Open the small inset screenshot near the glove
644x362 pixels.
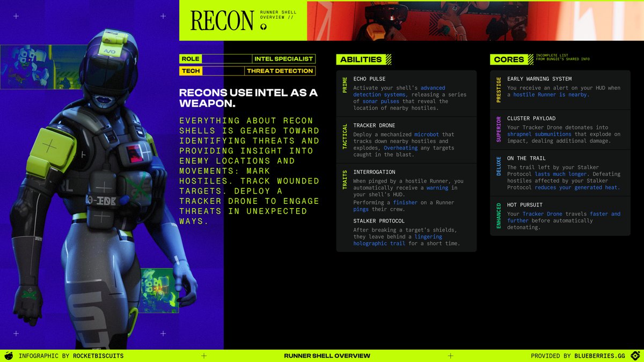[160, 291]
